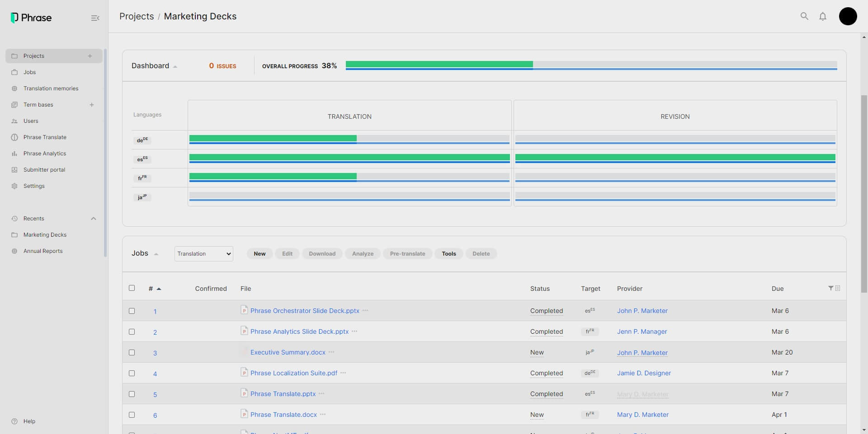Open more options for Phrase Translate.docx
The width and height of the screenshot is (868, 434).
pos(323,415)
